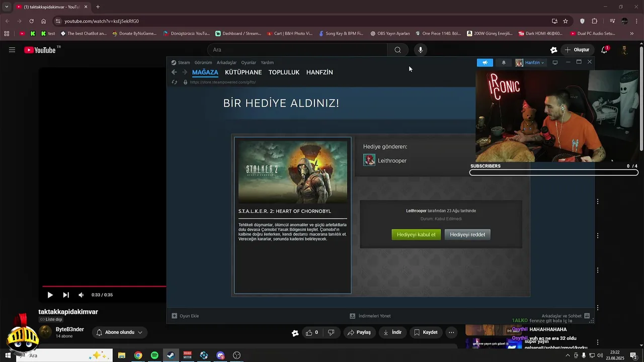
Task: Like the video with thumbs up
Action: click(x=312, y=332)
